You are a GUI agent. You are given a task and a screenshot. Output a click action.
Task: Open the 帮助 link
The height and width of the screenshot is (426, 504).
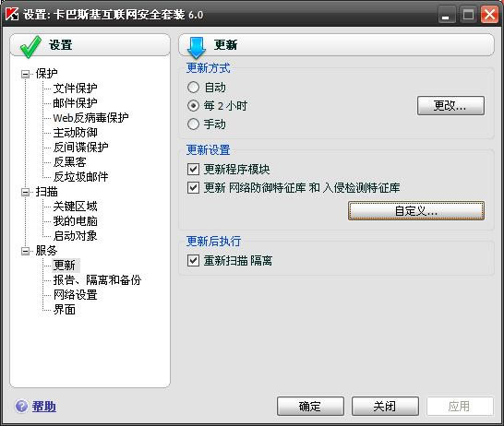(43, 406)
